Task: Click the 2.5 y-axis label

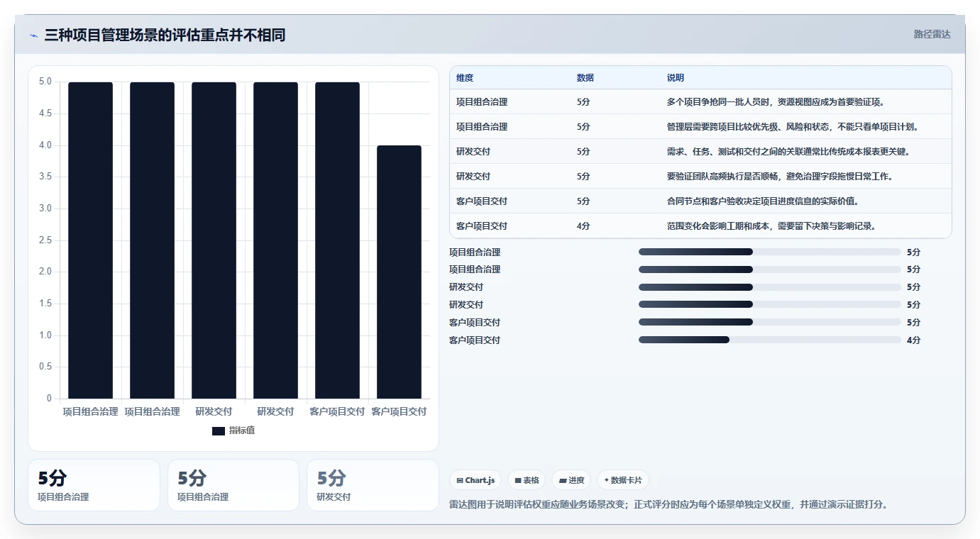Action: tap(45, 240)
